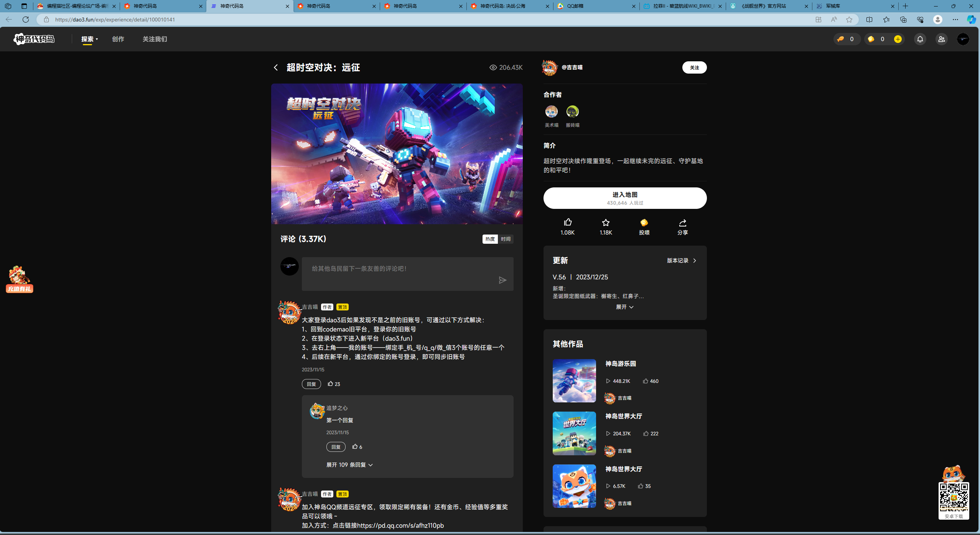Open 神岛游乐园 thumbnail
Screen dimensions: 980x535
tap(574, 381)
